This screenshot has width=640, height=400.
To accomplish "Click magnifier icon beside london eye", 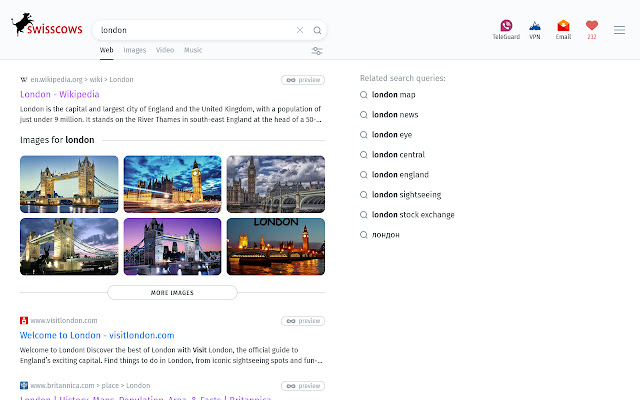I will tap(364, 135).
